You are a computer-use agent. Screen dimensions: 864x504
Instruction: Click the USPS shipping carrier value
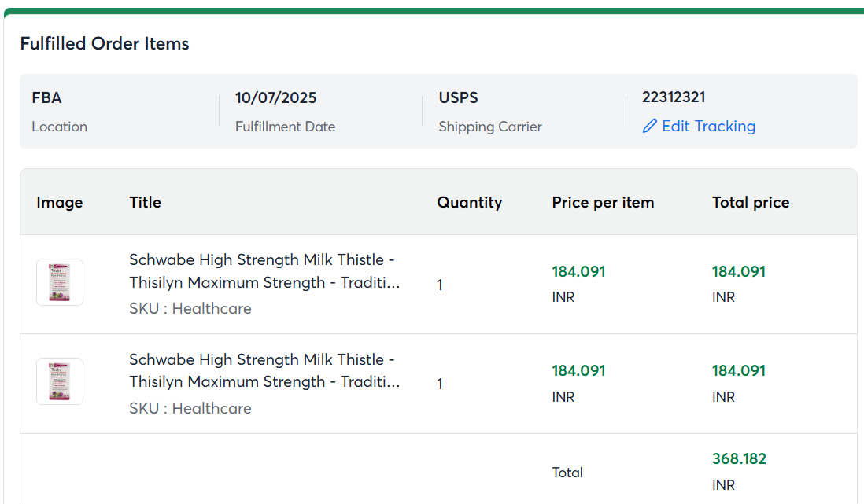point(459,98)
